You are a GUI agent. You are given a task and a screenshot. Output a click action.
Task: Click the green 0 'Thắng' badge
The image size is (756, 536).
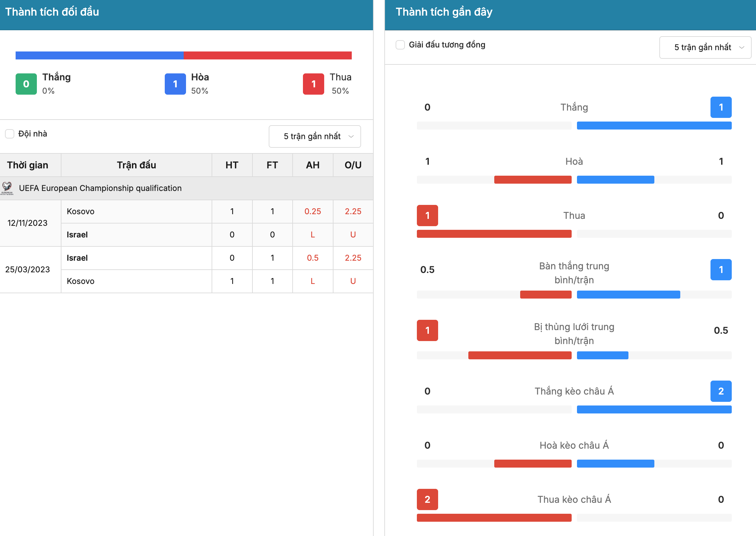(26, 84)
